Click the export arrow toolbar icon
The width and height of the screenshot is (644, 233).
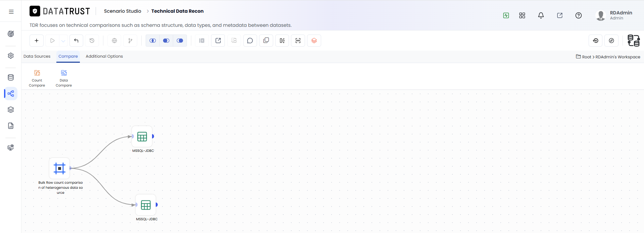218,41
